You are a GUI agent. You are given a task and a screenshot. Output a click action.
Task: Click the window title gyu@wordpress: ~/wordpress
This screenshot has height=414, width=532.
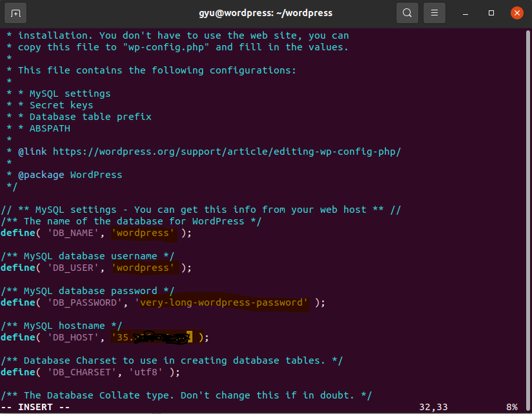click(x=265, y=13)
